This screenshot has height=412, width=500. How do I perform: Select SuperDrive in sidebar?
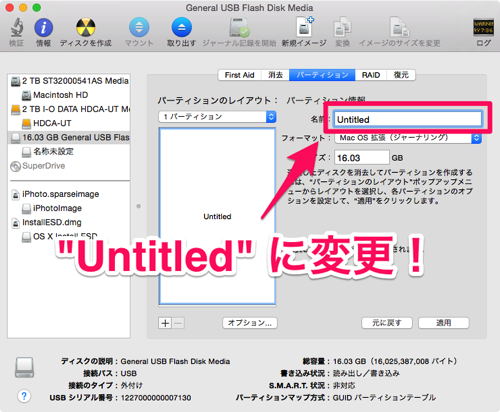click(x=69, y=166)
